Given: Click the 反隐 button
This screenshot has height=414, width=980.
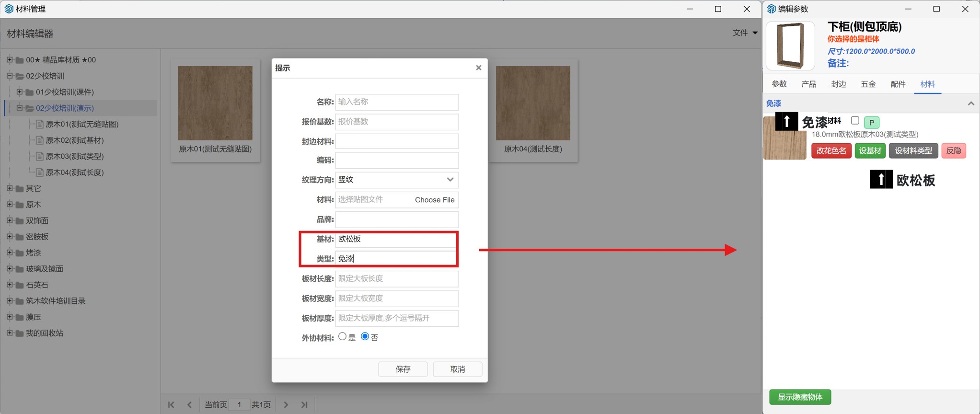Looking at the screenshot, I should [954, 151].
